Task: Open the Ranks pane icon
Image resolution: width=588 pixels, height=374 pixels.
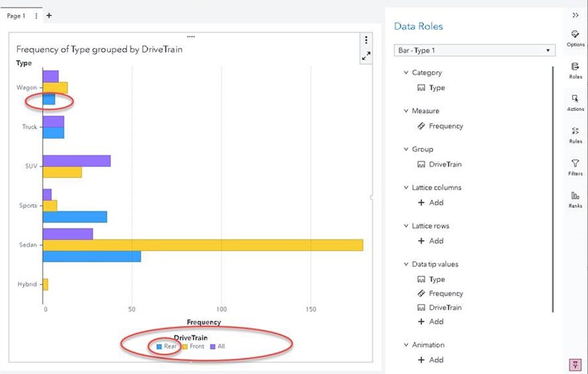Action: [x=575, y=196]
